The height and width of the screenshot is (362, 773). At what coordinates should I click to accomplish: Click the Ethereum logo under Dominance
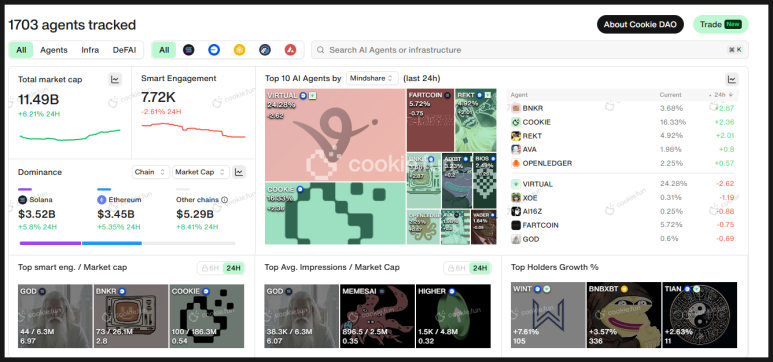point(102,200)
